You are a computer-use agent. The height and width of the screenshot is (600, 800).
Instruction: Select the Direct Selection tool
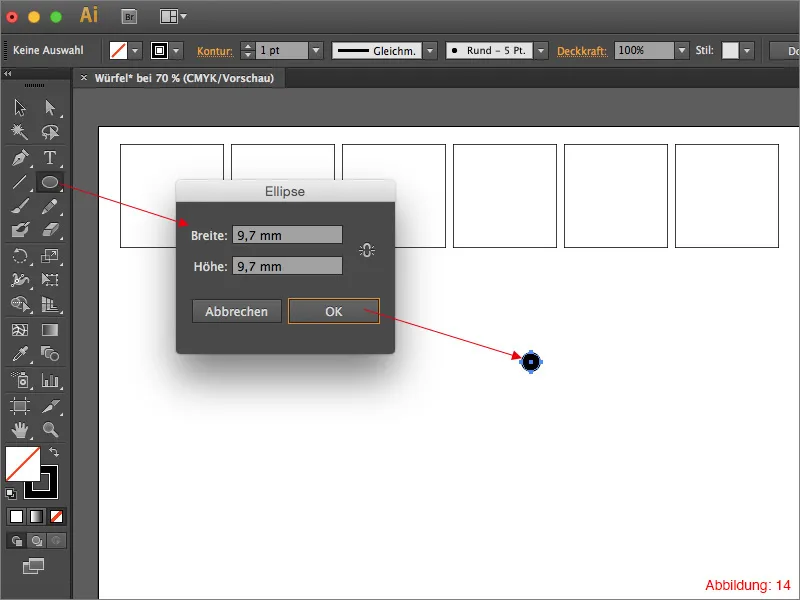(49, 108)
